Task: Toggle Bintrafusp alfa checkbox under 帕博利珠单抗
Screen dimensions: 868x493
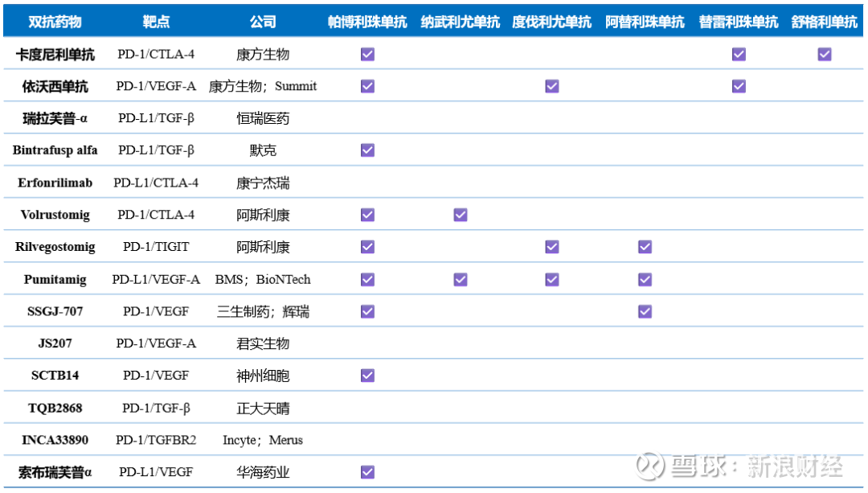Action: click(367, 150)
